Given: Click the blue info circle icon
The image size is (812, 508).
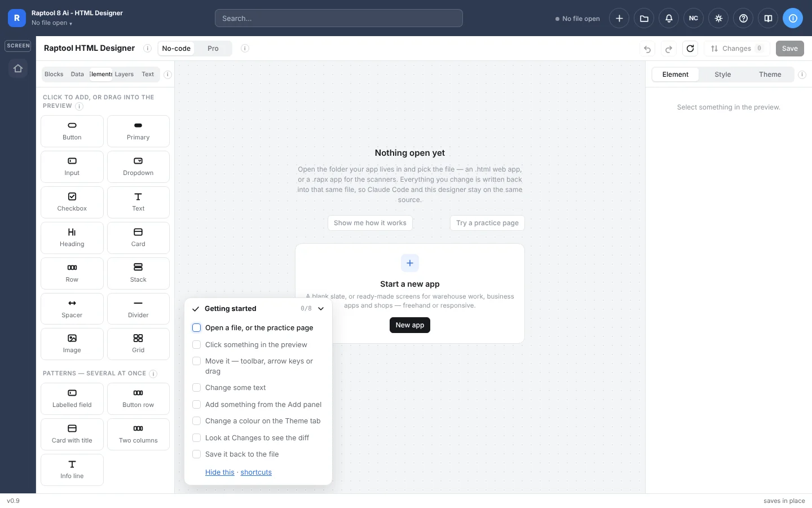Looking at the screenshot, I should pyautogui.click(x=793, y=18).
